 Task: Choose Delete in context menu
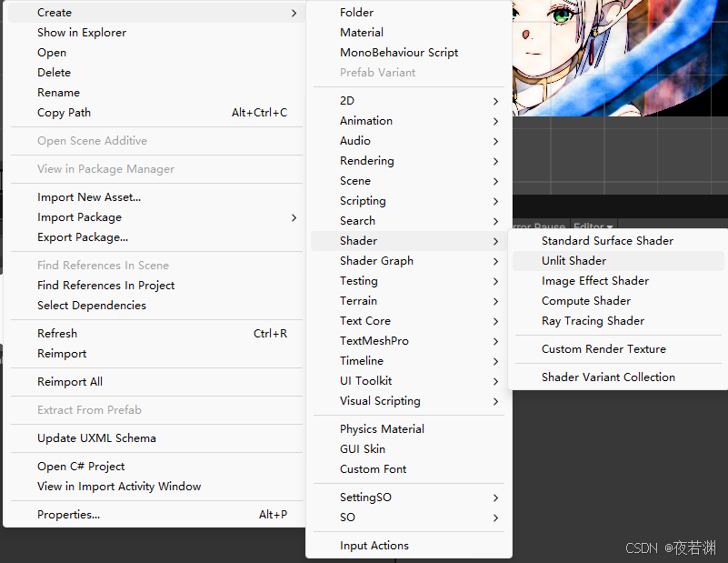click(x=156, y=73)
